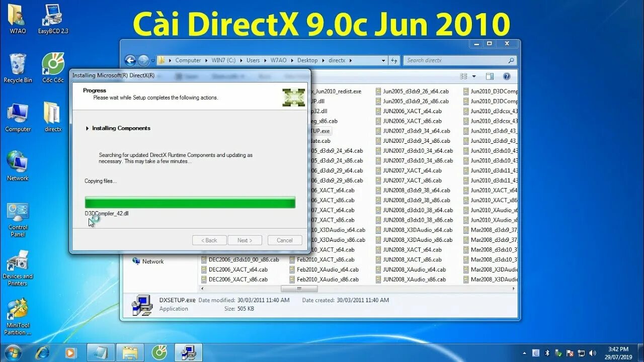Select JUN2008_d3dx9_38_x64.cab
The width and height of the screenshot is (644, 362).
coord(413,190)
